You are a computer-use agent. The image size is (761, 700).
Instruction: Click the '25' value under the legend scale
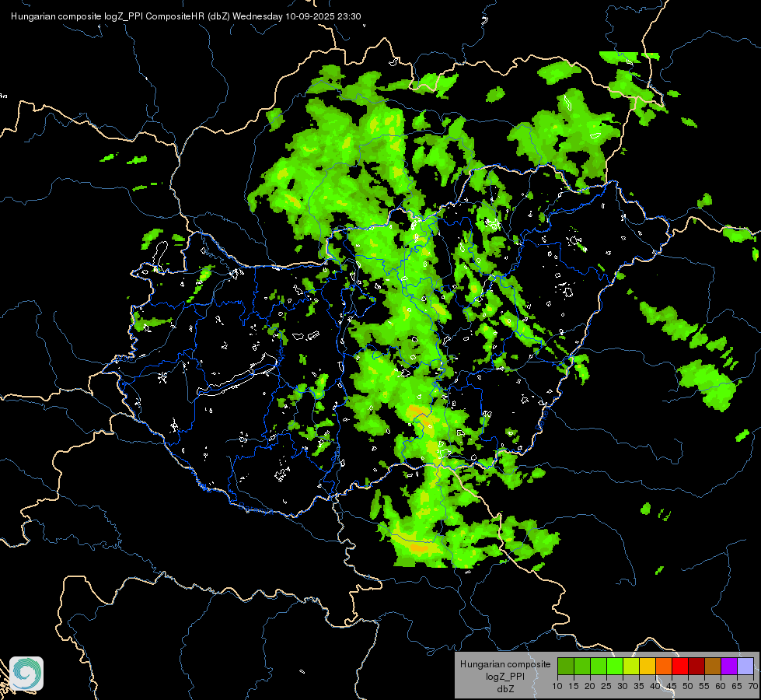pyautogui.click(x=606, y=686)
